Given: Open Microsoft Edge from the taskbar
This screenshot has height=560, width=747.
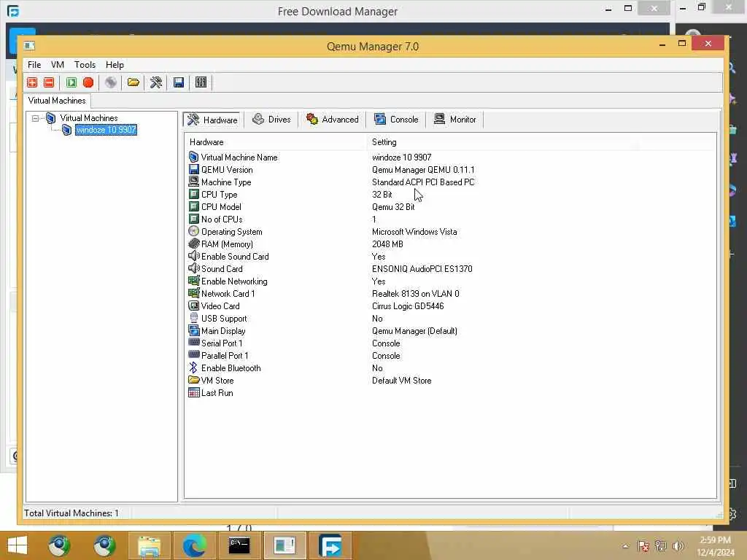Looking at the screenshot, I should click(x=194, y=545).
